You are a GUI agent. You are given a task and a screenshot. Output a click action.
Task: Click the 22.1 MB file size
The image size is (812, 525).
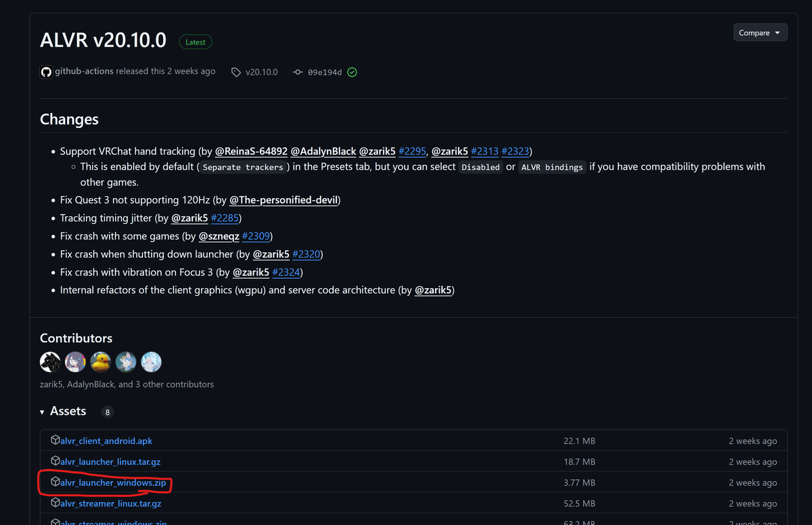pos(579,441)
